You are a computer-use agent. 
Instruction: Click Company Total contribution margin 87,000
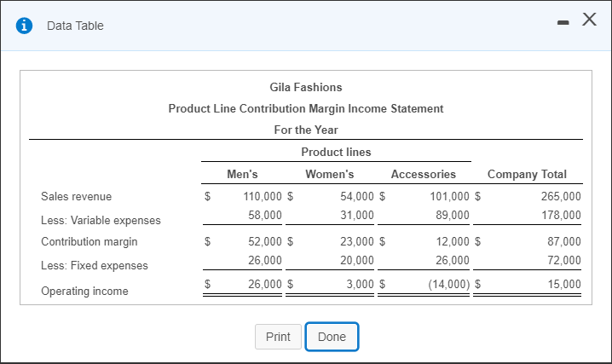[x=564, y=241]
